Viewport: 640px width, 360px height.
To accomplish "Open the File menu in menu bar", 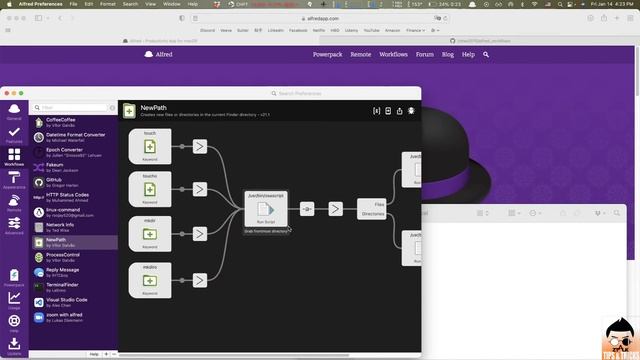I will coord(73,4).
